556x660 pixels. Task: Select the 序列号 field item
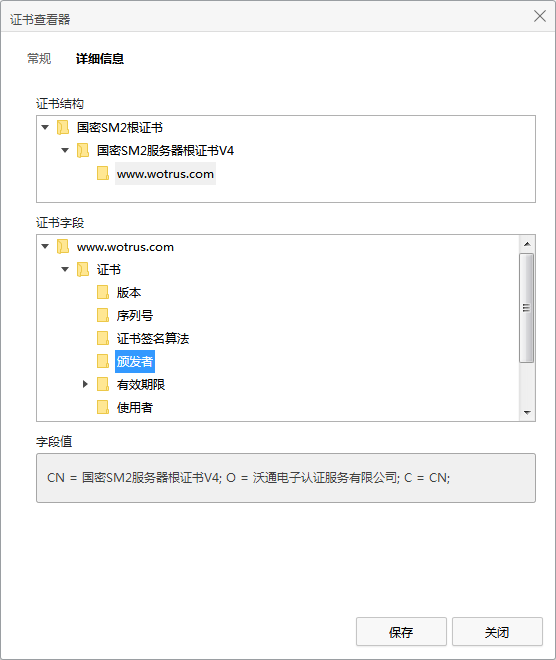(x=135, y=315)
